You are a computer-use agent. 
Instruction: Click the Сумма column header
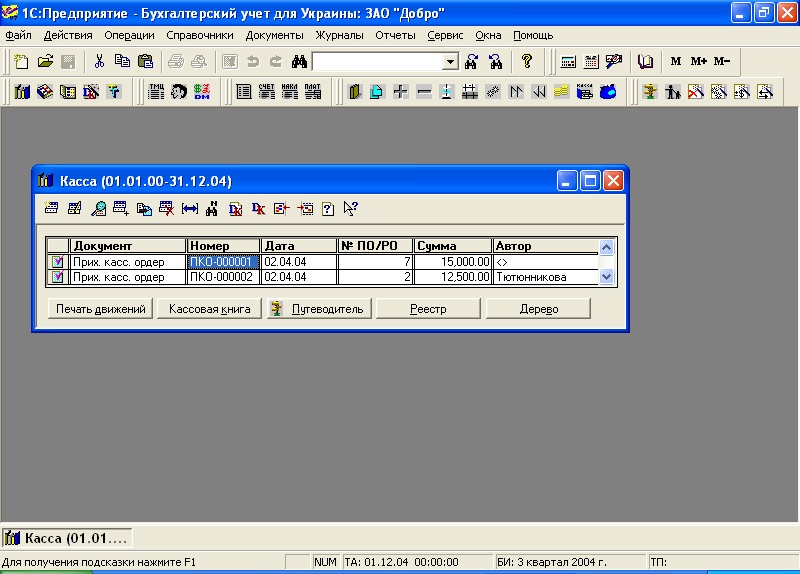(453, 246)
